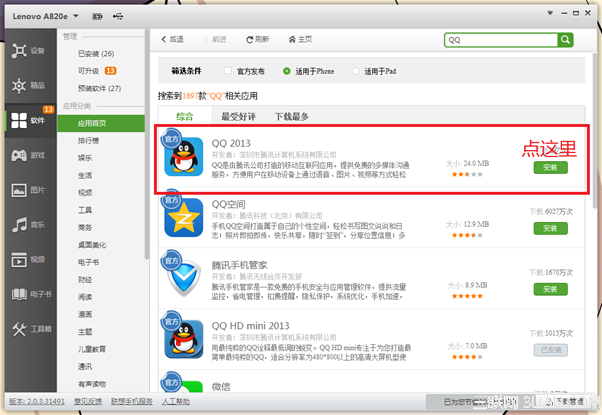This screenshot has height=415, width=602.
Task: Open the 腾讯手机管家 shield app icon
Action: coord(184,278)
